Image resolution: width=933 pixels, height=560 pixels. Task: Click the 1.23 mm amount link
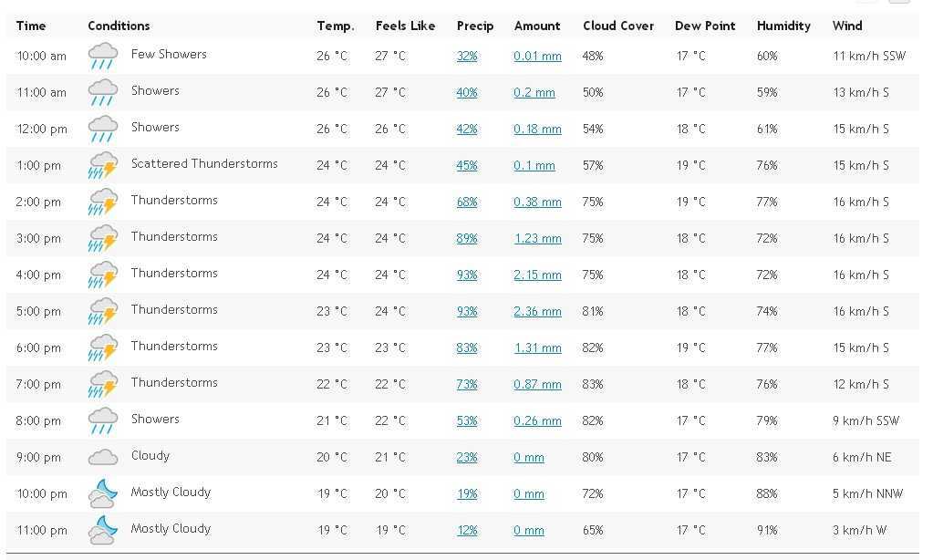[x=537, y=238]
